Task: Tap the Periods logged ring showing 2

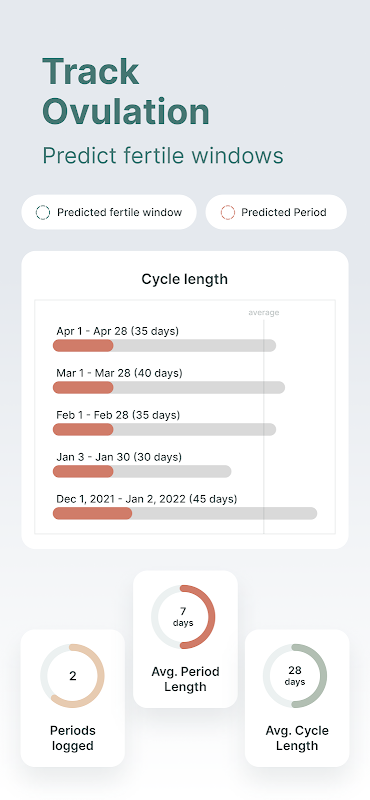Action: point(72,676)
